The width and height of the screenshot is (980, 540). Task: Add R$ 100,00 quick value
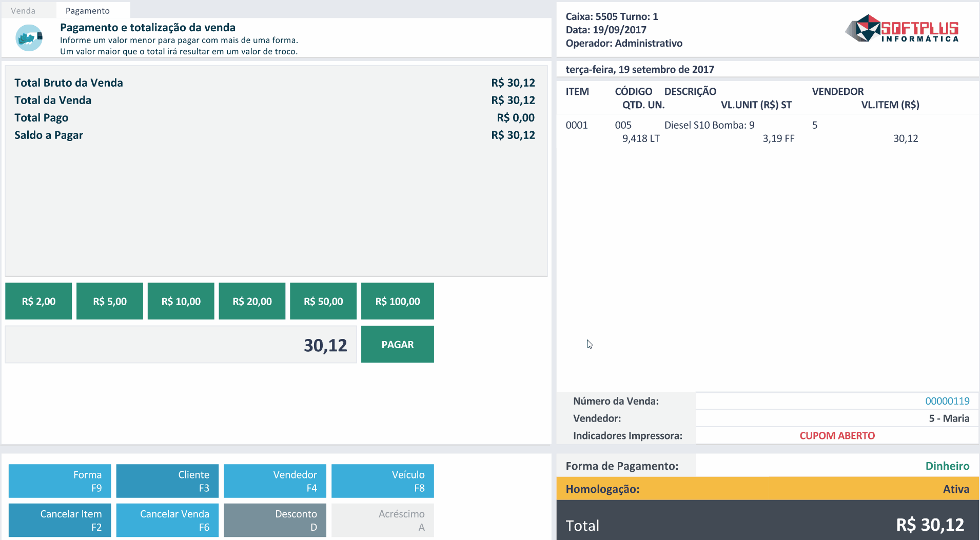click(398, 301)
